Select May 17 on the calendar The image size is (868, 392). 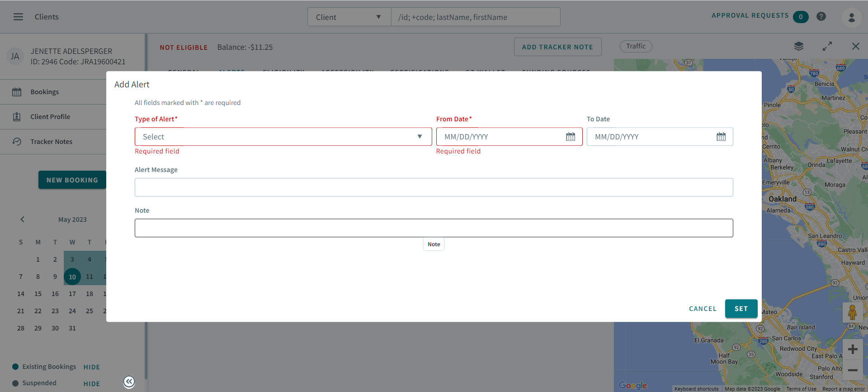[x=72, y=294]
